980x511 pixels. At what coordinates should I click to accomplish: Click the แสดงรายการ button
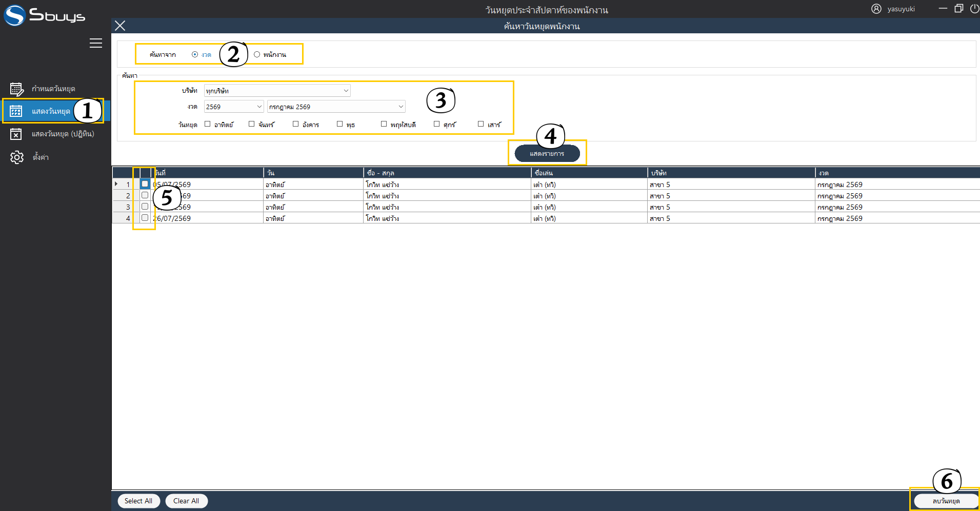[547, 153]
